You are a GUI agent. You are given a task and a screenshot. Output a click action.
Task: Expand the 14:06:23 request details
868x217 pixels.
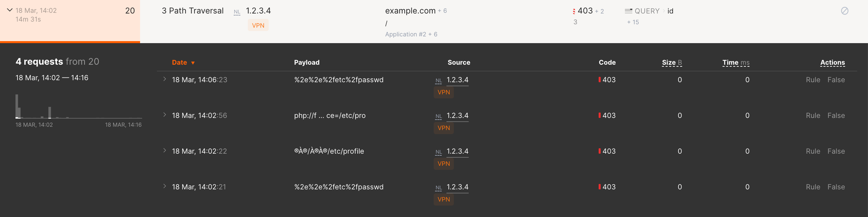point(164,79)
